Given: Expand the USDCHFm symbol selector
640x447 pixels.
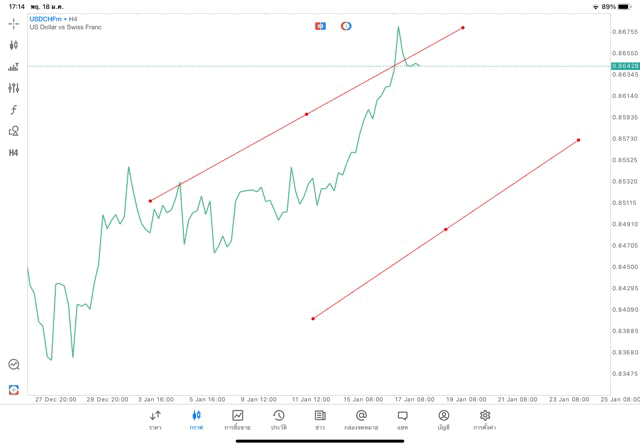Looking at the screenshot, I should (x=46, y=18).
